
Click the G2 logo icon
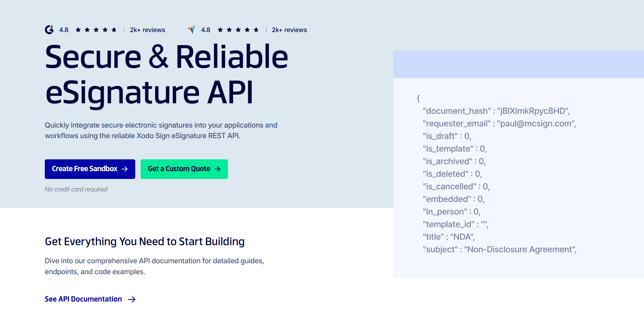[x=49, y=30]
